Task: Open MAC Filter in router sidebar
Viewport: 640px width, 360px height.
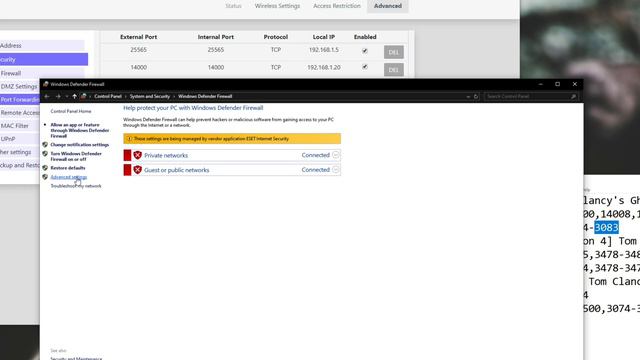Action: (15, 126)
